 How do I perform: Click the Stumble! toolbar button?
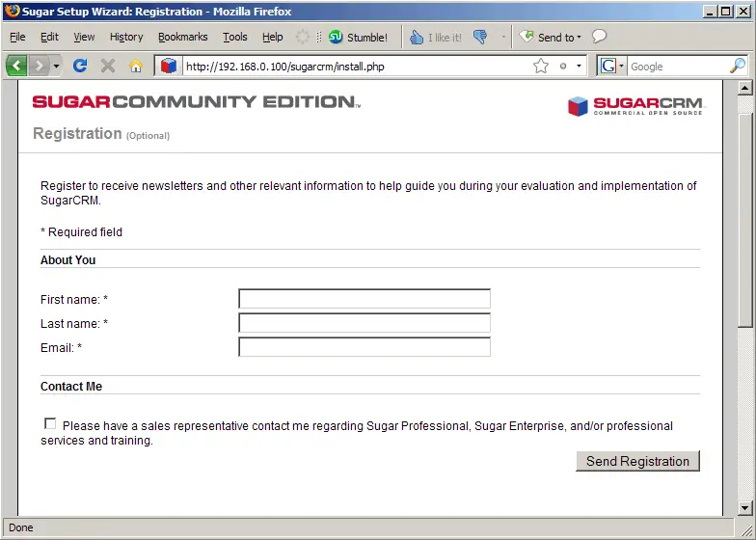tap(358, 37)
